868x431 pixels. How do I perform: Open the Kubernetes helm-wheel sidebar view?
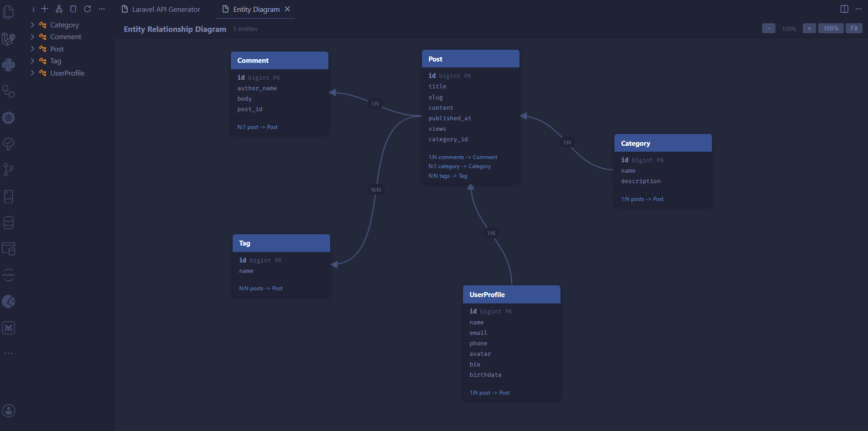pos(8,118)
